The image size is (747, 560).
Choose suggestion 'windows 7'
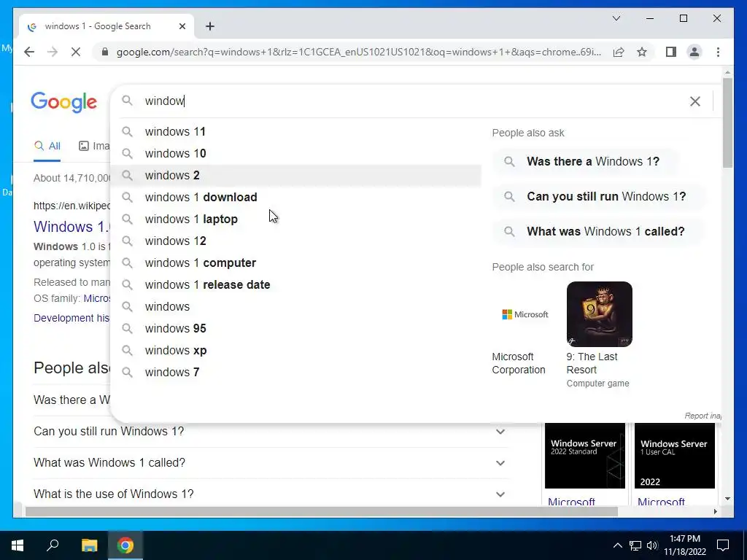(295, 373)
